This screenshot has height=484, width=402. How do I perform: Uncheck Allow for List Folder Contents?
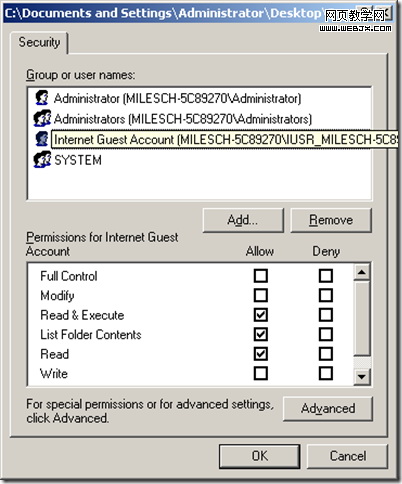click(261, 334)
